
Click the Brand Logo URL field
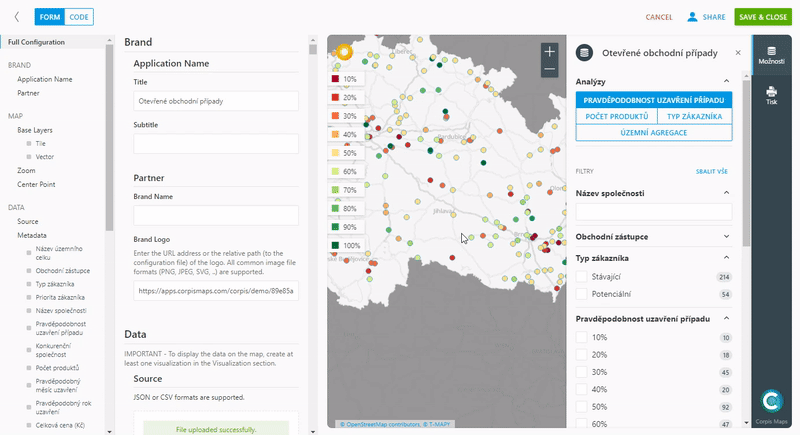tap(216, 291)
